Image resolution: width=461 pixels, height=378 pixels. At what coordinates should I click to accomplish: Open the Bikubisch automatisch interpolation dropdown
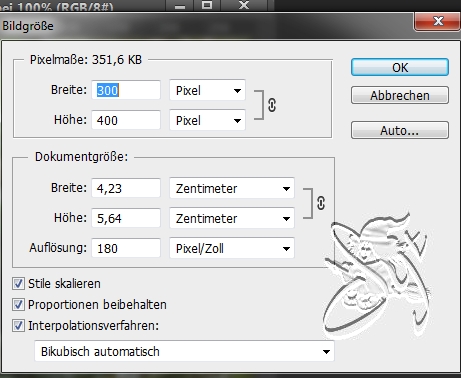[184, 351]
